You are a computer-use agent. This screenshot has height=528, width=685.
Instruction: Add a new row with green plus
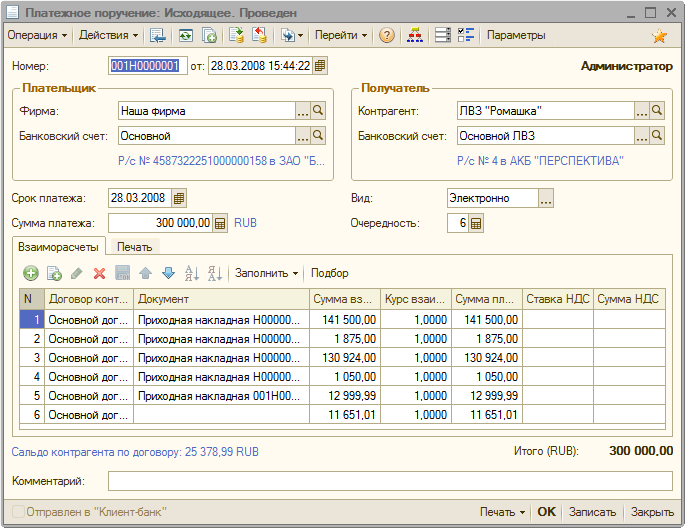click(x=31, y=273)
